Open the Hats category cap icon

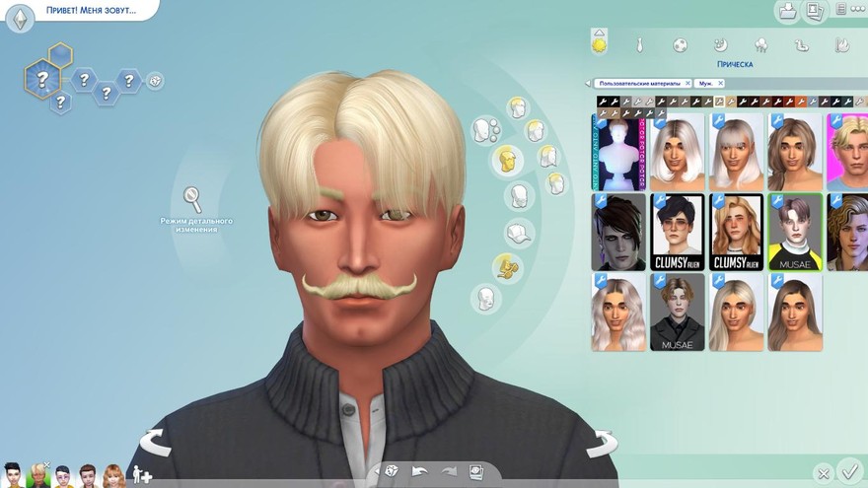[x=518, y=233]
